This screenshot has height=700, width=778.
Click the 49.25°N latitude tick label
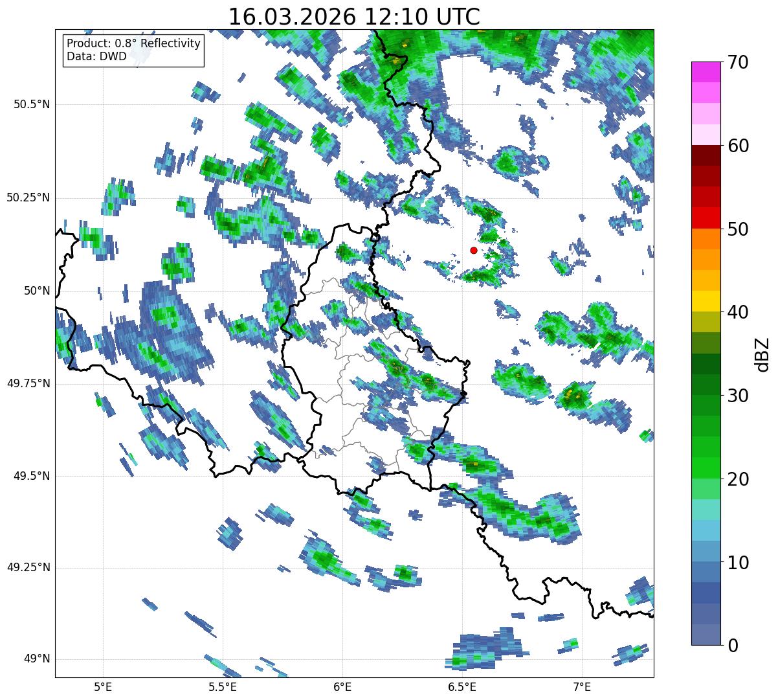click(x=28, y=567)
